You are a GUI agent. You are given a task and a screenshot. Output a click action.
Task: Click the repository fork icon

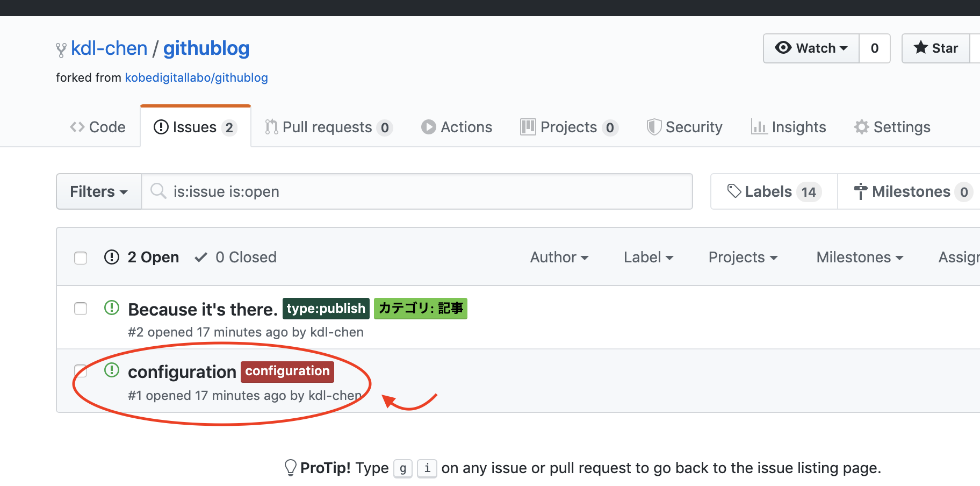pos(61,50)
